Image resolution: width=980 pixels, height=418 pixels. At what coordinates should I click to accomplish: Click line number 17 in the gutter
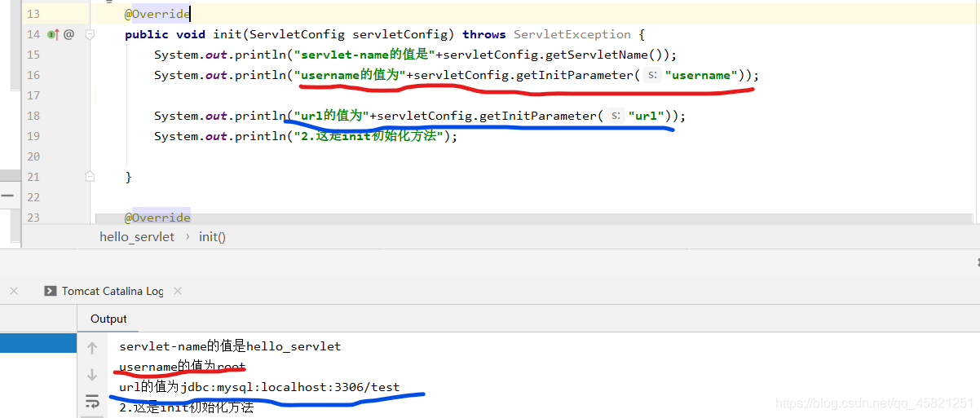coord(32,95)
